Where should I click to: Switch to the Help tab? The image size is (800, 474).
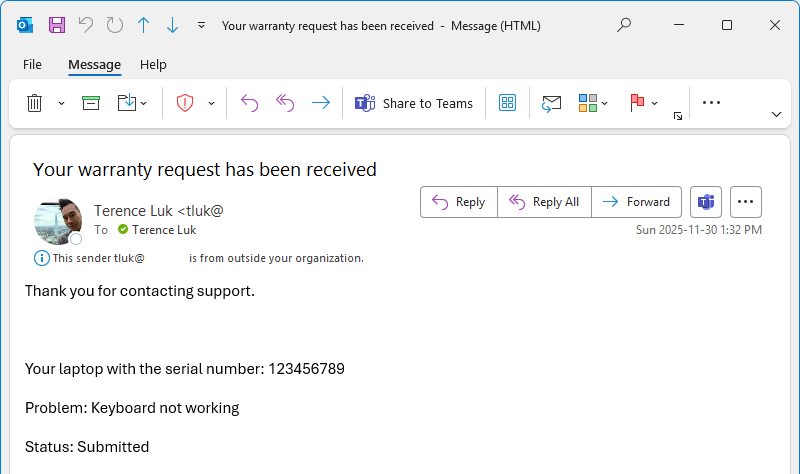point(153,64)
